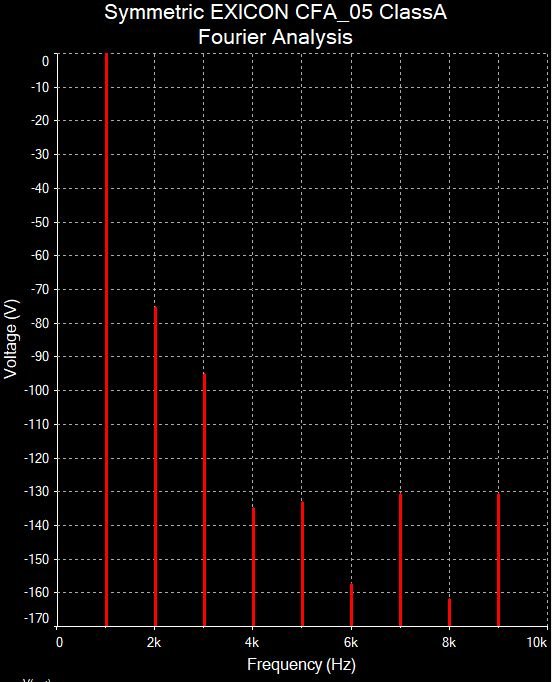Image resolution: width=552 pixels, height=682 pixels.
Task: Click the '8k' frequency tick label
Action: tap(449, 642)
